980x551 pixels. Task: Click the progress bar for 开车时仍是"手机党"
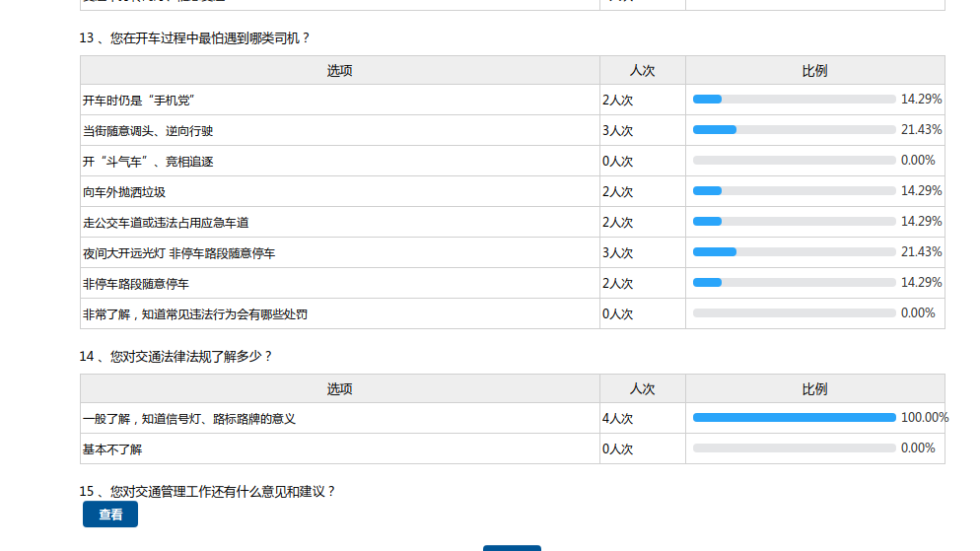click(794, 100)
